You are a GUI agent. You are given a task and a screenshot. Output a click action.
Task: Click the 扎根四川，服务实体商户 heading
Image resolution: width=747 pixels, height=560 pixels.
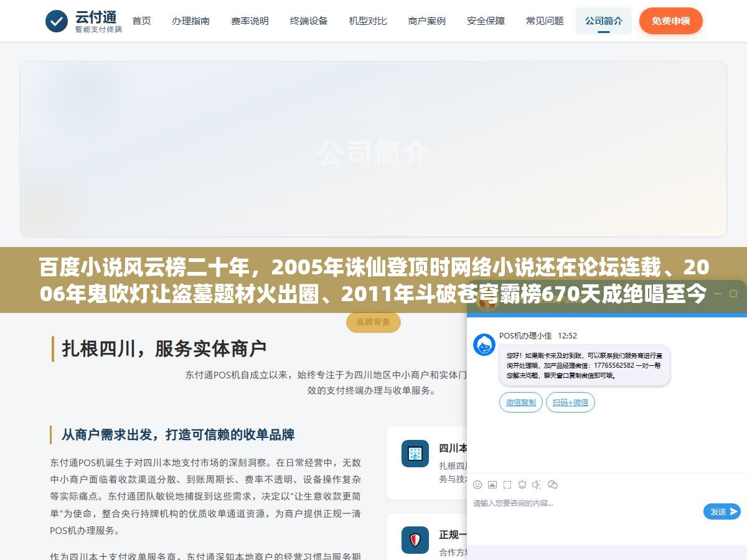point(164,348)
